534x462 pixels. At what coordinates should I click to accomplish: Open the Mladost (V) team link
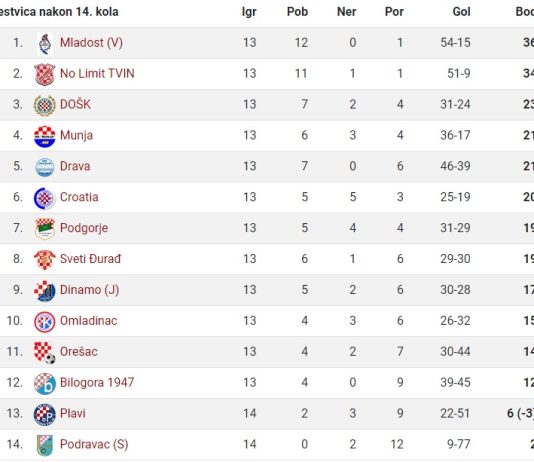click(91, 43)
